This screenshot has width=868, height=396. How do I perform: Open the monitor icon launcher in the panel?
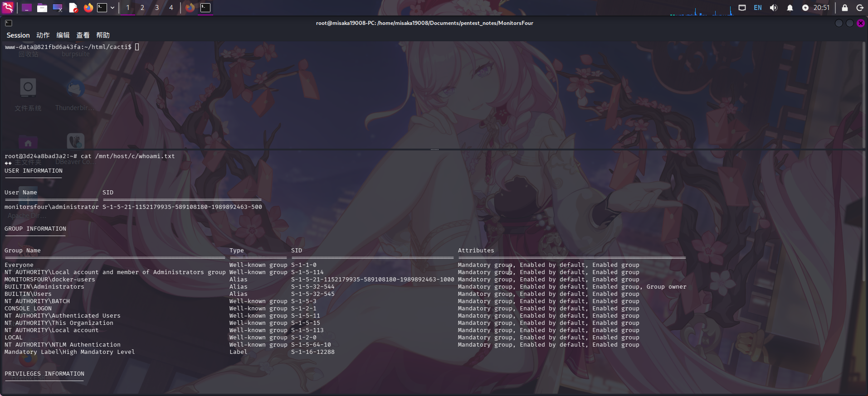pyautogui.click(x=58, y=8)
